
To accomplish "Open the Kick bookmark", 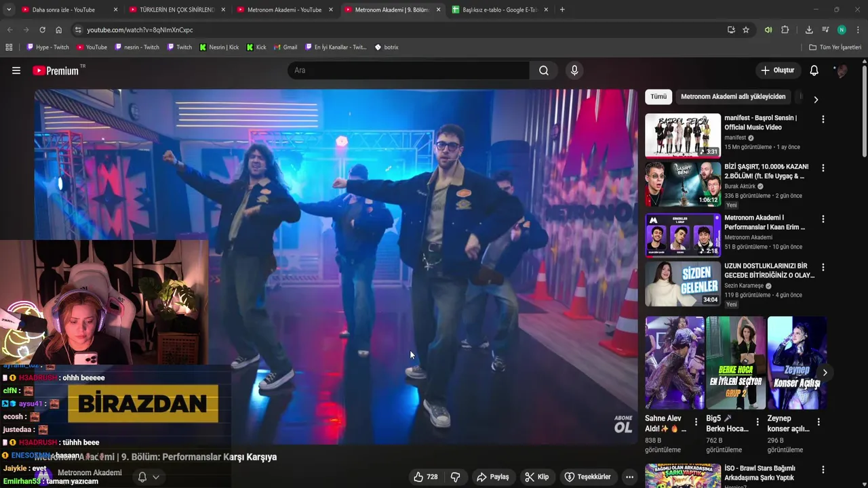I will [256, 47].
